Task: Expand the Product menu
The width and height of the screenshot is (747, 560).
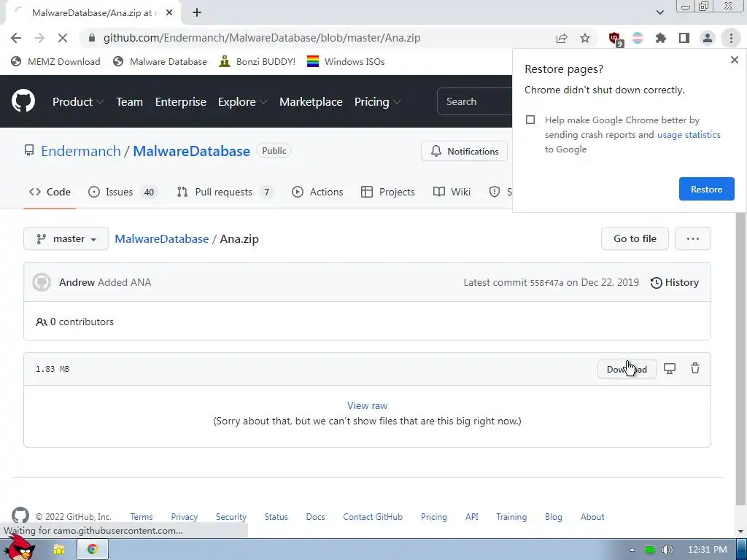Action: coord(78,102)
